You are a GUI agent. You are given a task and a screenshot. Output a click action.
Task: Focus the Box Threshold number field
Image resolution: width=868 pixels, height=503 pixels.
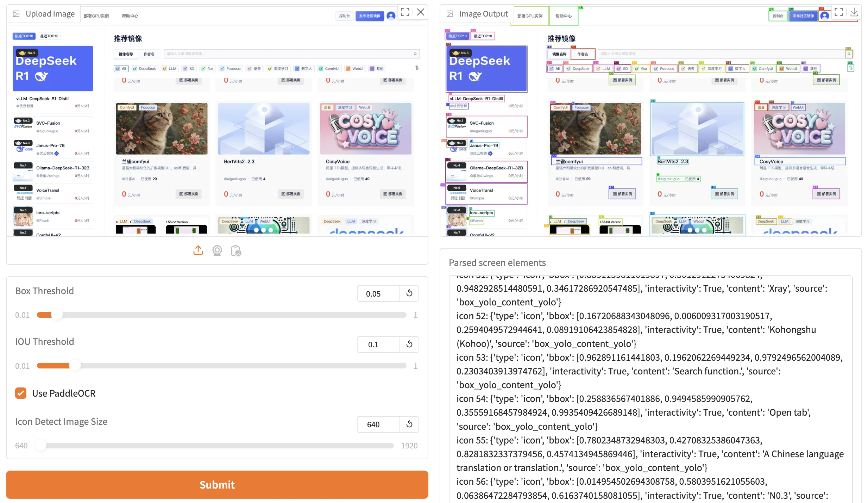(379, 293)
